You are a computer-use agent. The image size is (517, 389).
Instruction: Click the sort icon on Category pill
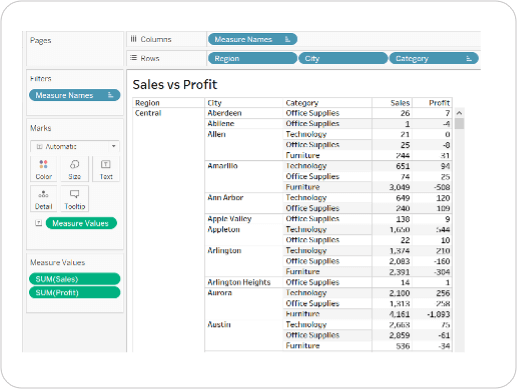pyautogui.click(x=469, y=59)
